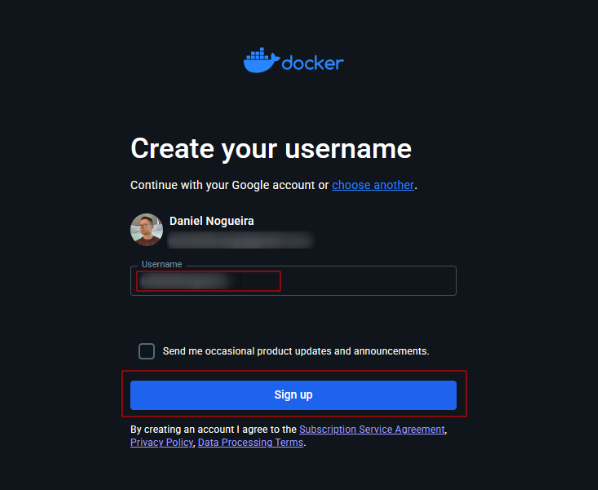Click the empty right side of Username box
This screenshot has width=598, height=490.
(x=368, y=281)
